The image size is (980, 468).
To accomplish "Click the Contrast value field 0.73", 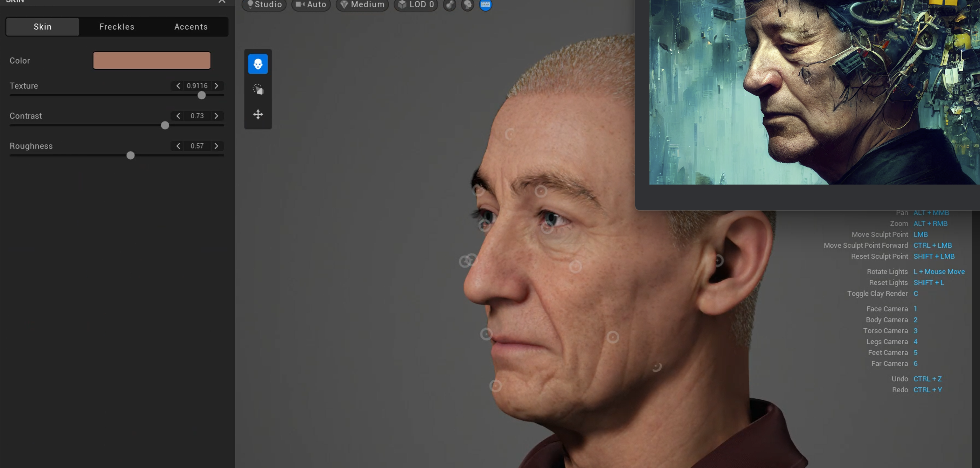I will (197, 116).
